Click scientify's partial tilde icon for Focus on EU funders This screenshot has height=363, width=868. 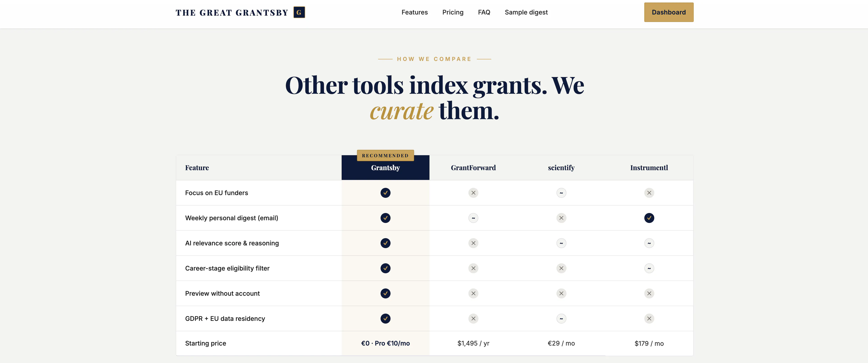coord(561,193)
